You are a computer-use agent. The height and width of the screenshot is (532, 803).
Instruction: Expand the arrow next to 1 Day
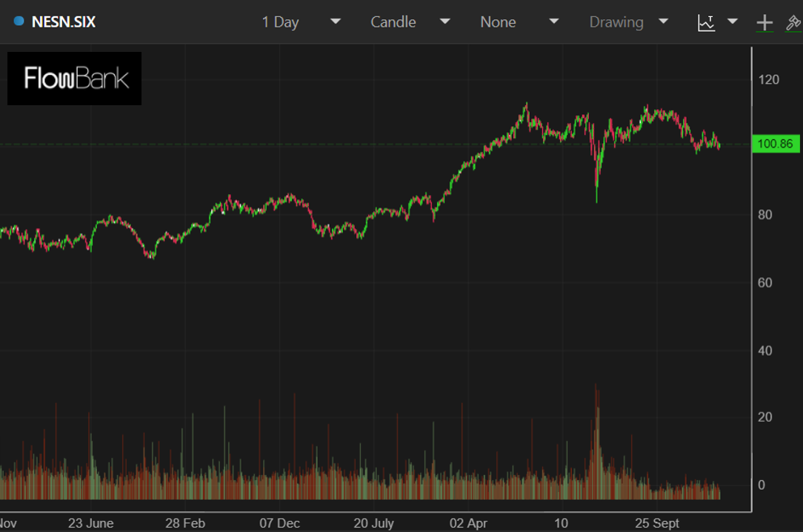tap(335, 21)
